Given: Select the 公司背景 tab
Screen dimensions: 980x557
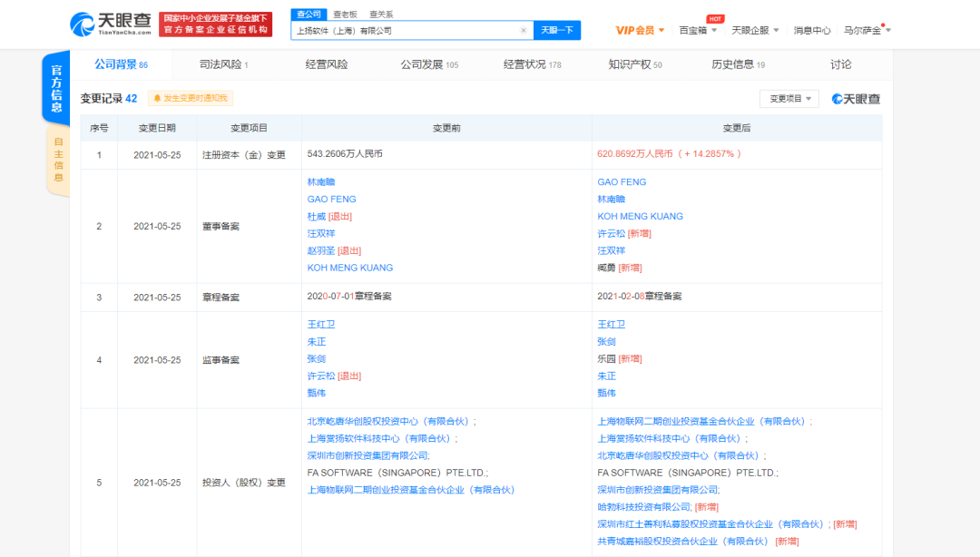Looking at the screenshot, I should pyautogui.click(x=121, y=64).
